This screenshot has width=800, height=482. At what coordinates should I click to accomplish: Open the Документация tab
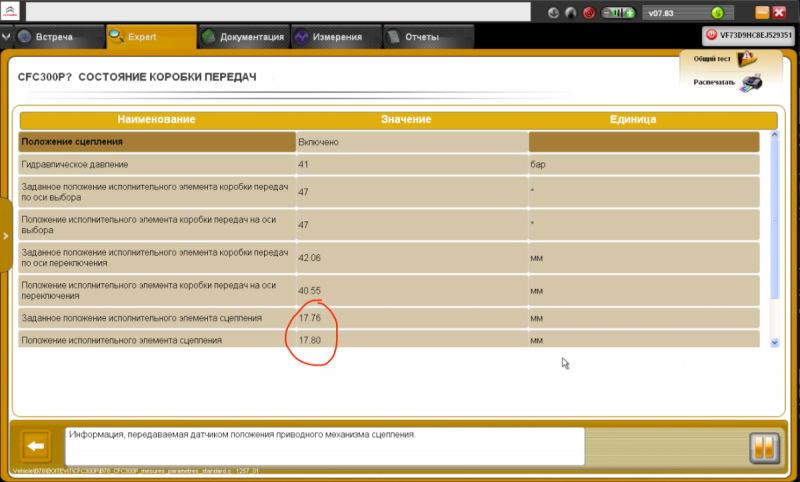click(244, 37)
